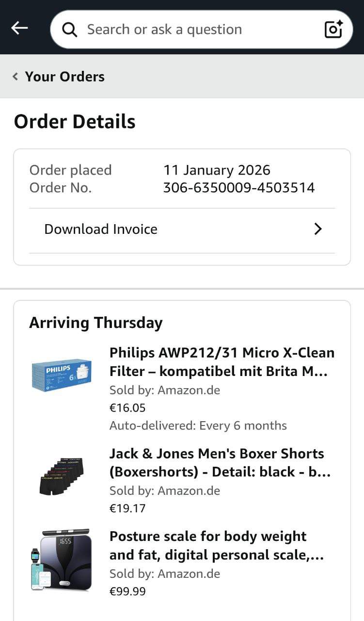
Task: Tap the Arriving Thursday heading
Action: (96, 323)
